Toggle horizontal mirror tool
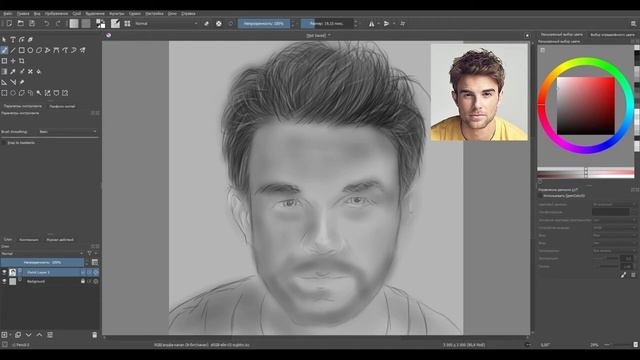Viewport: 640px width, 360px height. (371, 24)
